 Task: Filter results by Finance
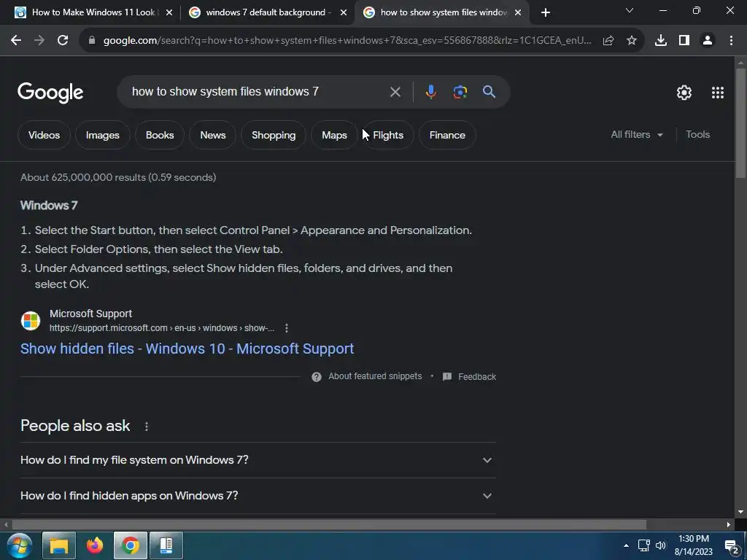click(x=447, y=135)
